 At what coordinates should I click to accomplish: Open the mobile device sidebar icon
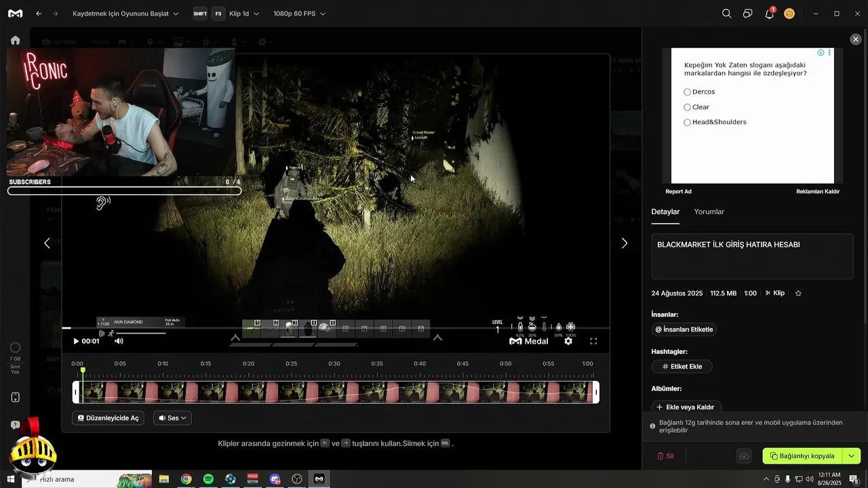(x=15, y=397)
